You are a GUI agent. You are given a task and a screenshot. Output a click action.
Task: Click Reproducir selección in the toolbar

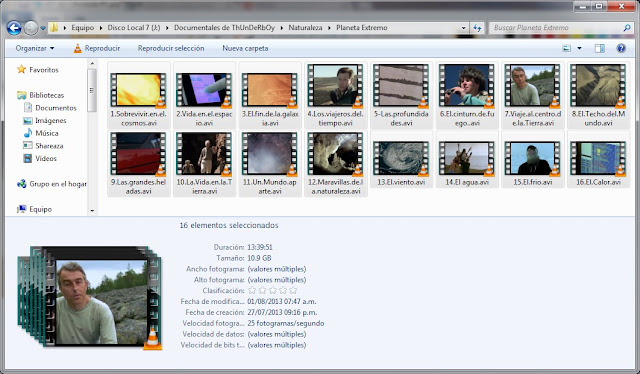point(171,48)
